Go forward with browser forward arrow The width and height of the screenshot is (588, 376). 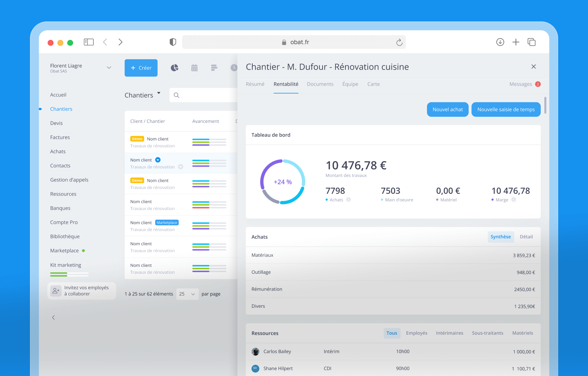120,42
